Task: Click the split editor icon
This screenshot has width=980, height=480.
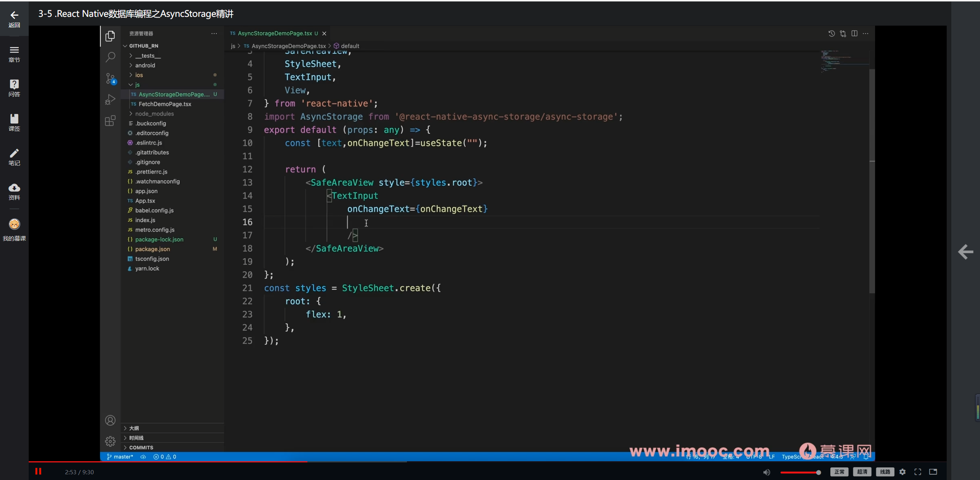Action: pyautogui.click(x=854, y=34)
